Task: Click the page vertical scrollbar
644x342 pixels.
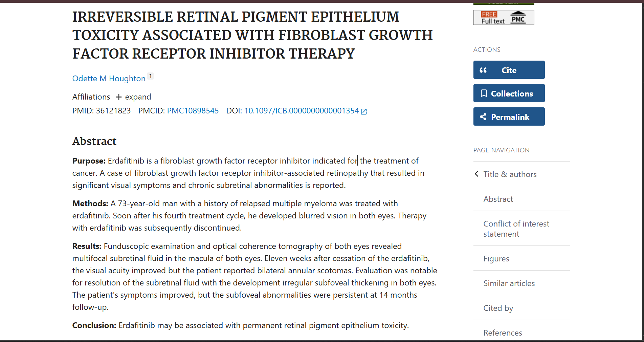Action: pyautogui.click(x=642, y=171)
